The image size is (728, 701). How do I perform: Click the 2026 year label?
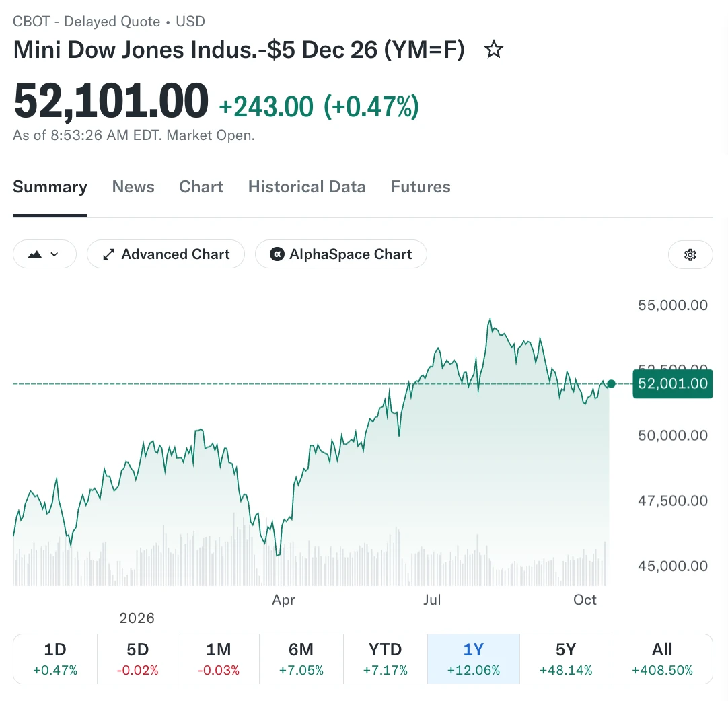pos(137,618)
